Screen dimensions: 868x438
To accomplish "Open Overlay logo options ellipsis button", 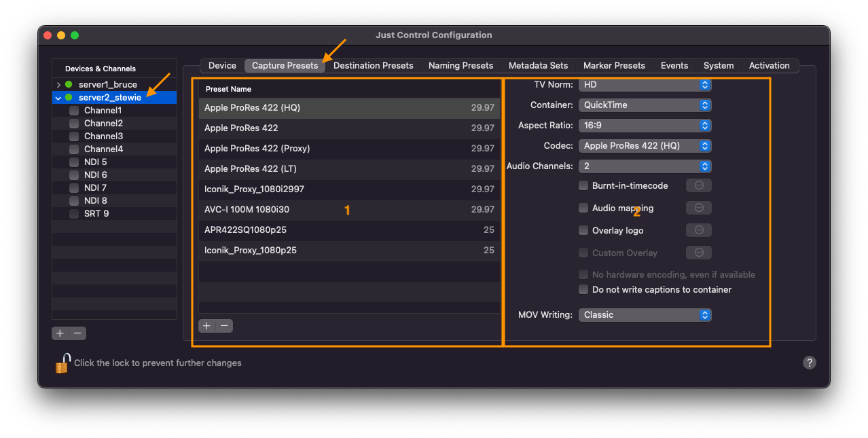I will pos(699,230).
